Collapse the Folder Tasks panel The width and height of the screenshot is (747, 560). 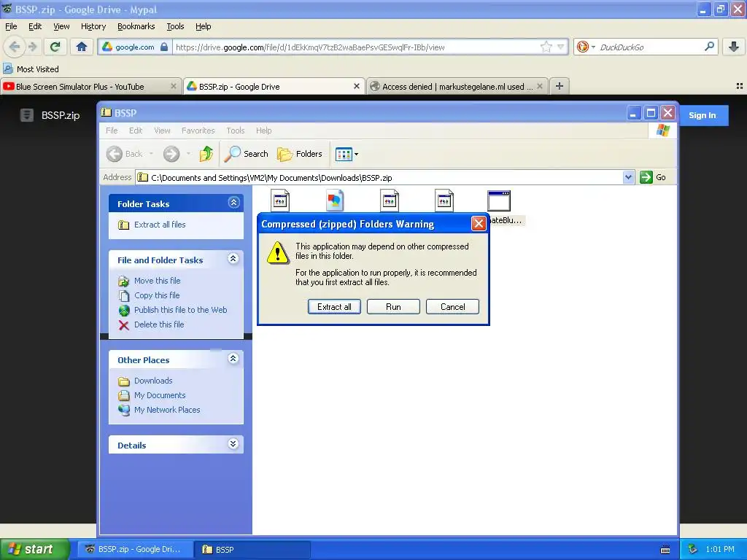[233, 203]
